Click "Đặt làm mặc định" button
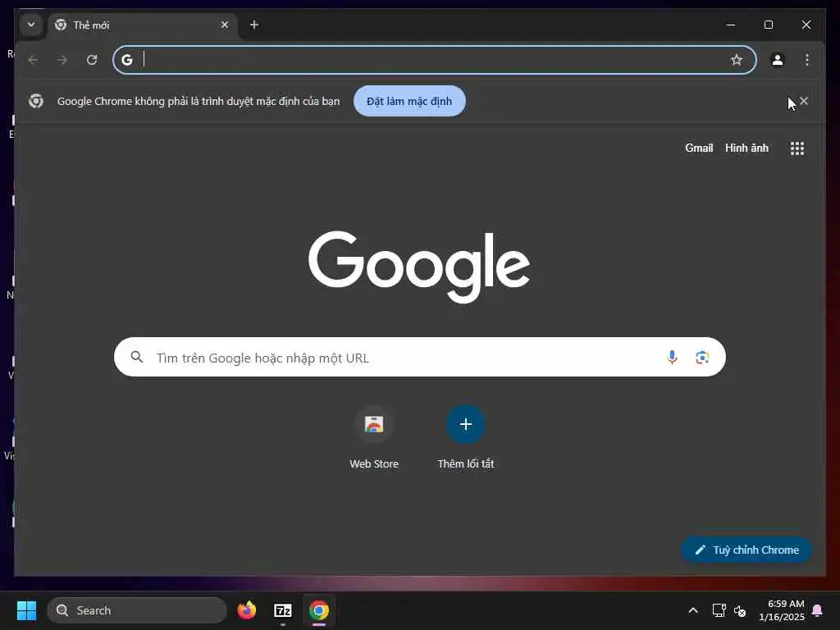The height and width of the screenshot is (630, 840). click(x=409, y=101)
